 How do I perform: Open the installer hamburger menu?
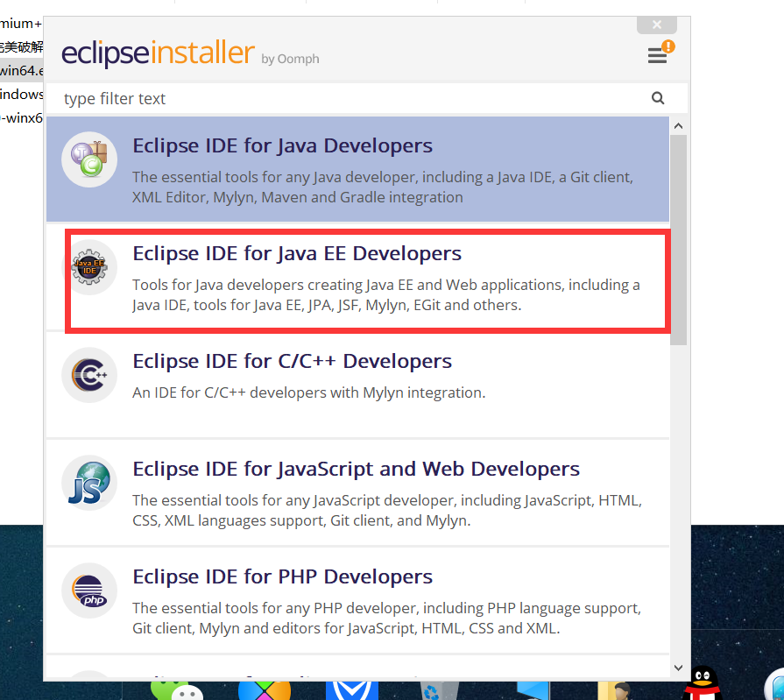point(658,55)
